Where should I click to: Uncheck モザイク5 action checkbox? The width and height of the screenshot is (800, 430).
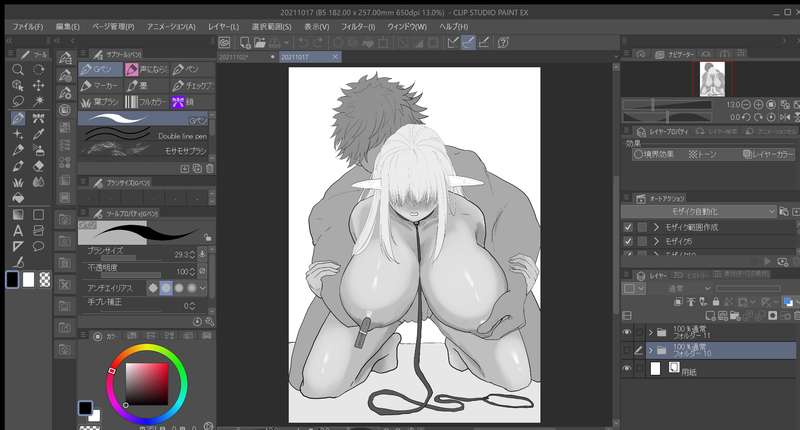point(628,241)
